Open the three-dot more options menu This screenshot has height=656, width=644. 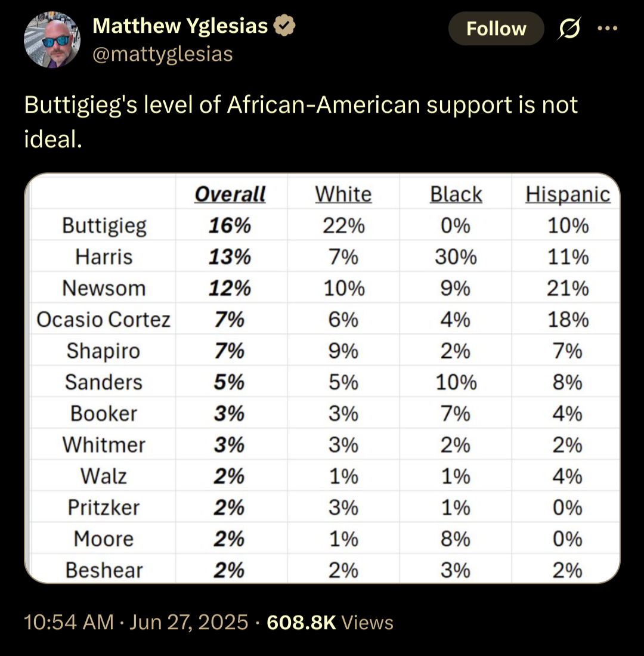point(607,28)
